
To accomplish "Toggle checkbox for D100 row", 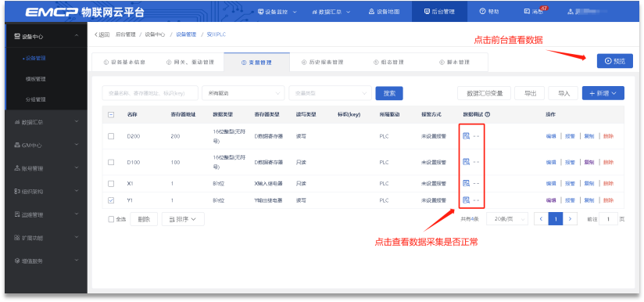I will (x=111, y=162).
